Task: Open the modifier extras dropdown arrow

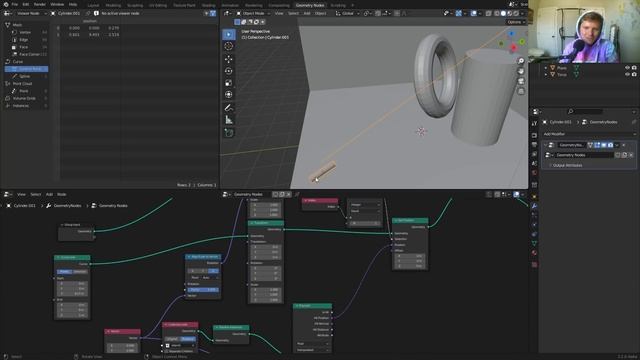Action: coord(617,145)
